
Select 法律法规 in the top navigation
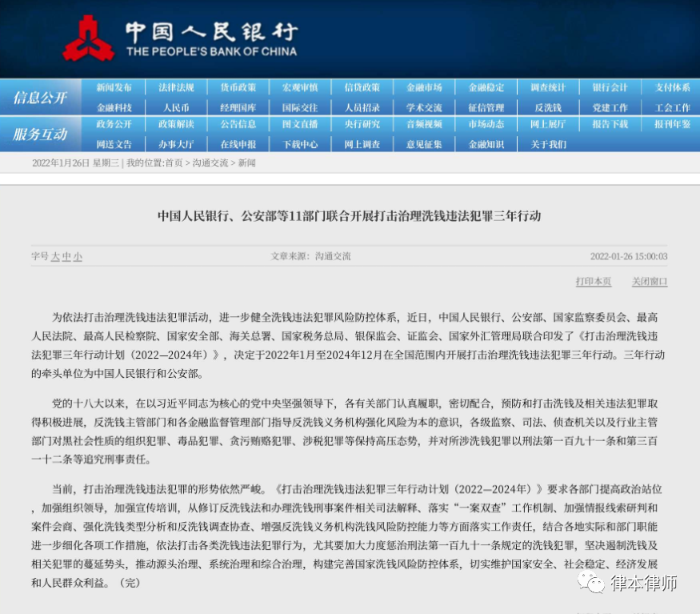tap(175, 87)
